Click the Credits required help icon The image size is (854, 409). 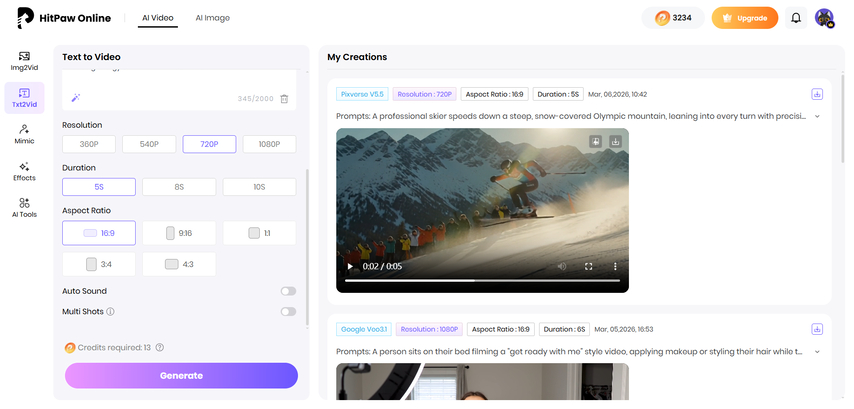click(x=160, y=347)
